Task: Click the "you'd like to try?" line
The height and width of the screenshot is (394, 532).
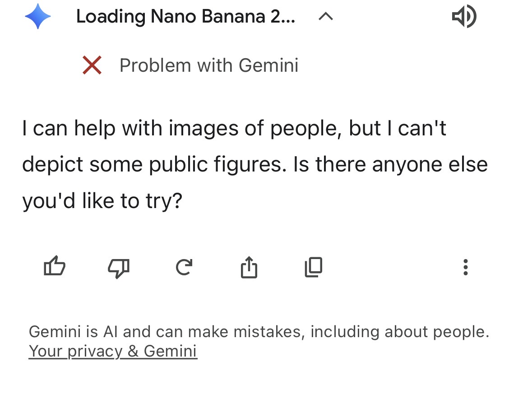Action: tap(102, 201)
